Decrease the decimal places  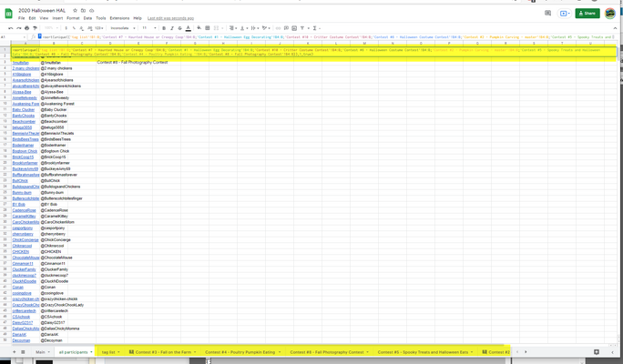coord(81,28)
